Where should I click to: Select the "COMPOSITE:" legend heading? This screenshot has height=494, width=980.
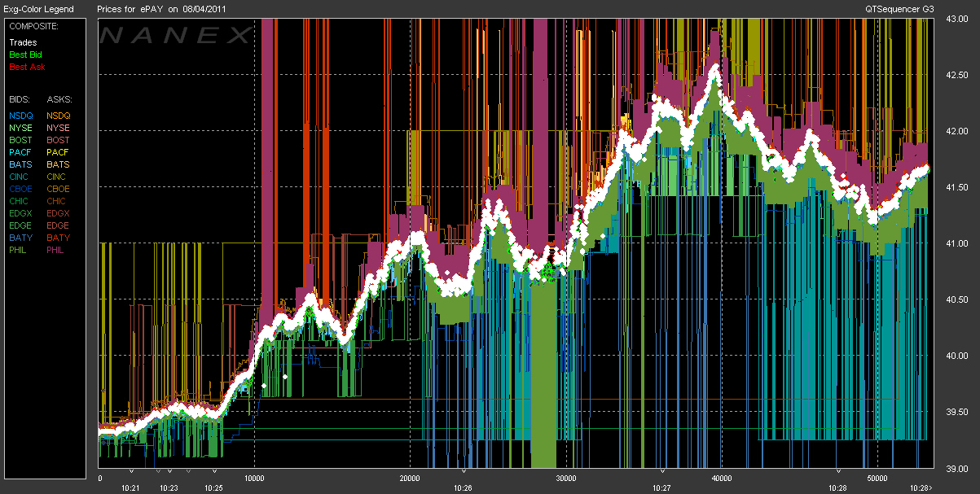[33, 26]
